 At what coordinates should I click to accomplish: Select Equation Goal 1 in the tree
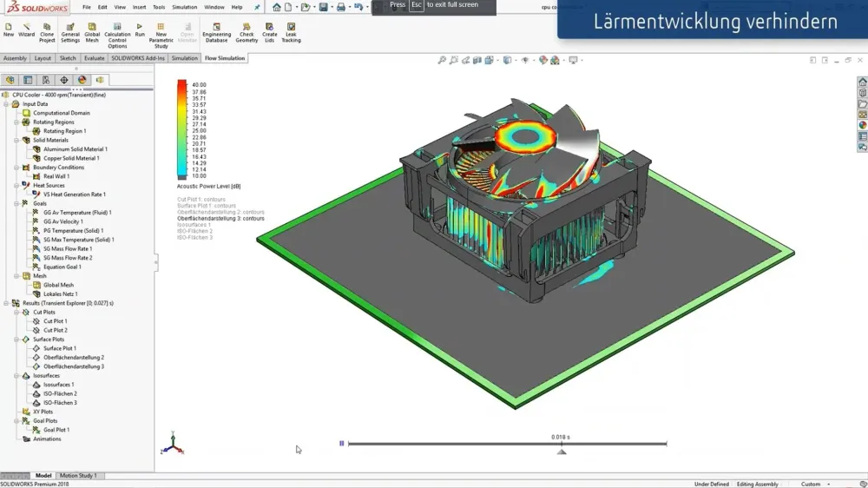62,267
